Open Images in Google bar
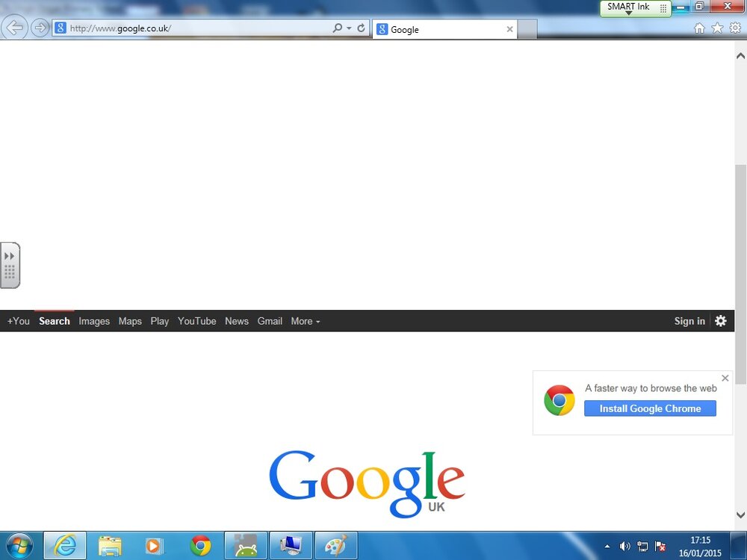The height and width of the screenshot is (560, 747). pyautogui.click(x=94, y=321)
